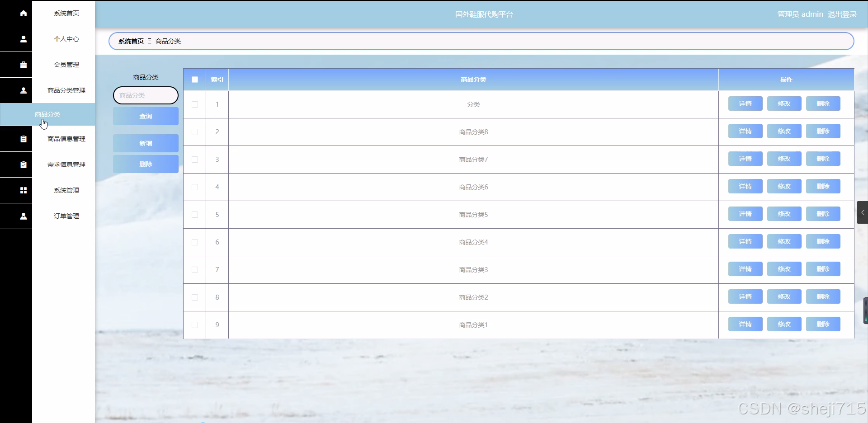Click the clipboard icon beside 商品信息管理
Image resolution: width=868 pixels, height=423 pixels.
[x=24, y=139]
